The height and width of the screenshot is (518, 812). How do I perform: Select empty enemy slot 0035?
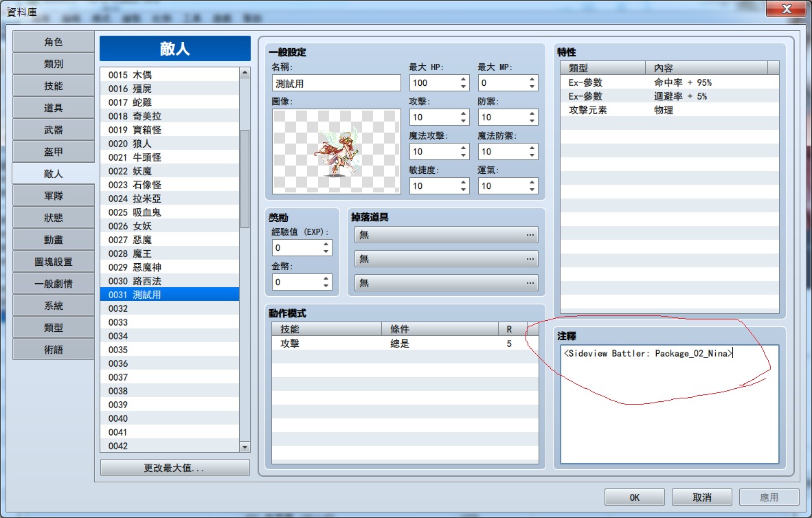[x=170, y=350]
